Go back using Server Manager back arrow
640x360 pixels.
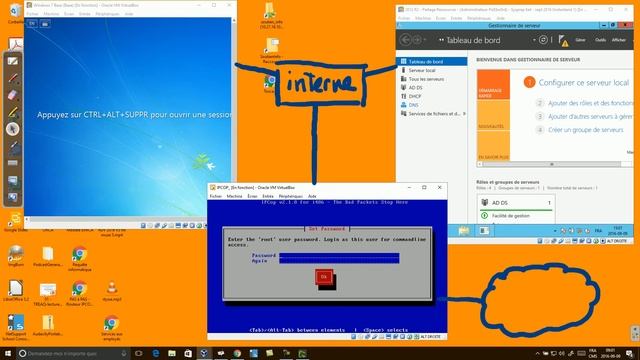coord(405,40)
